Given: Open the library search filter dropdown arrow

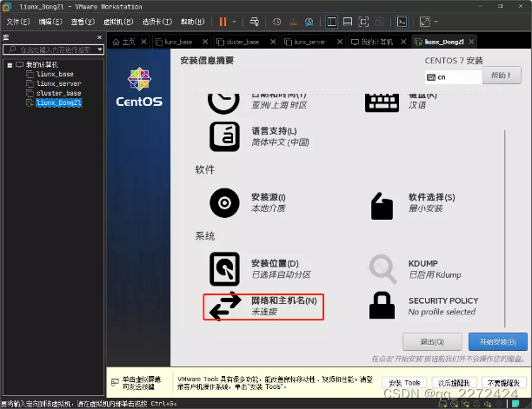Looking at the screenshot, I should pyautogui.click(x=100, y=49).
